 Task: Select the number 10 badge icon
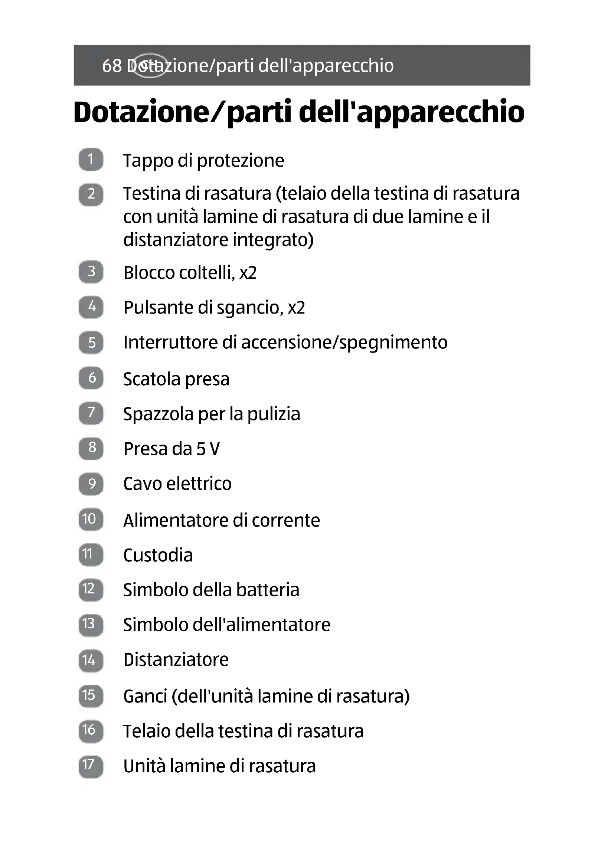(91, 519)
